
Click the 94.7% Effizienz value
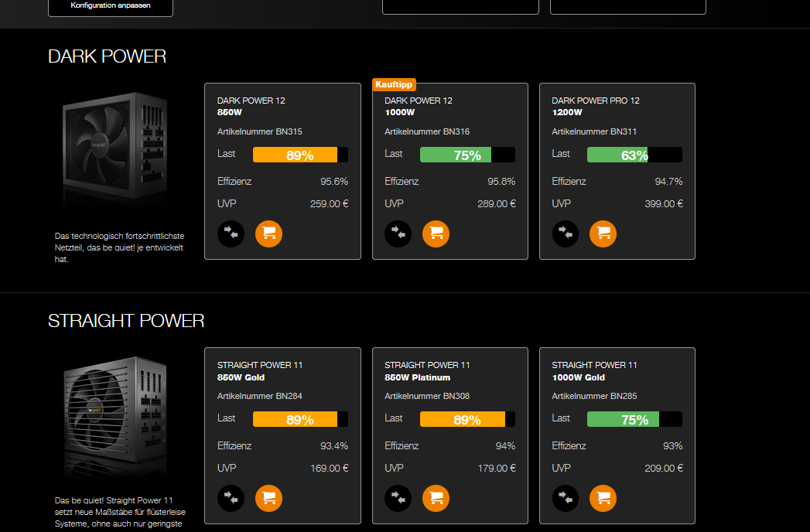click(x=669, y=182)
